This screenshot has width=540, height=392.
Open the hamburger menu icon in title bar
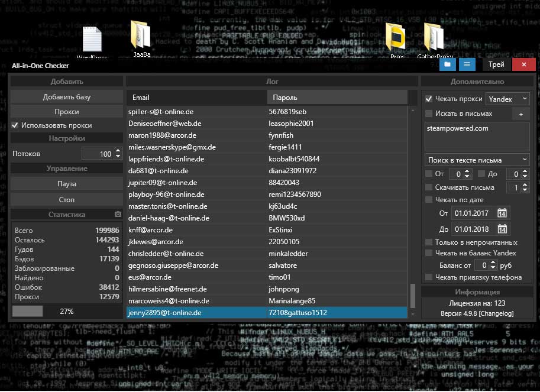tap(467, 64)
